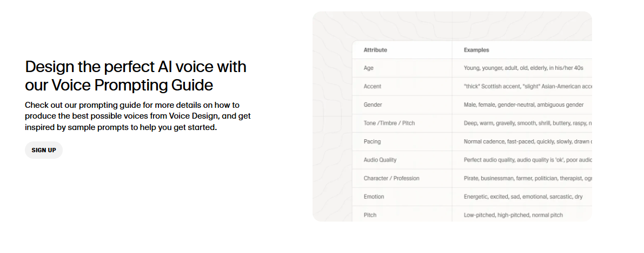Select the Age row in table
The height and width of the screenshot is (253, 644).
(x=472, y=68)
